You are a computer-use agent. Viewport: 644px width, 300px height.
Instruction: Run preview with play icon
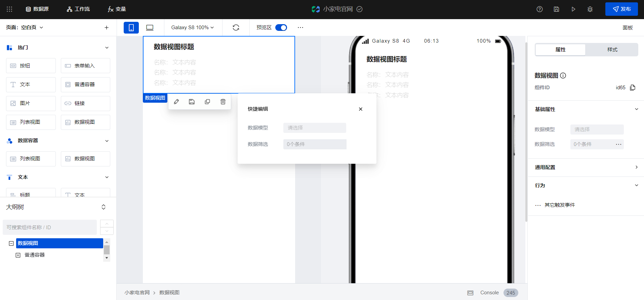(573, 9)
